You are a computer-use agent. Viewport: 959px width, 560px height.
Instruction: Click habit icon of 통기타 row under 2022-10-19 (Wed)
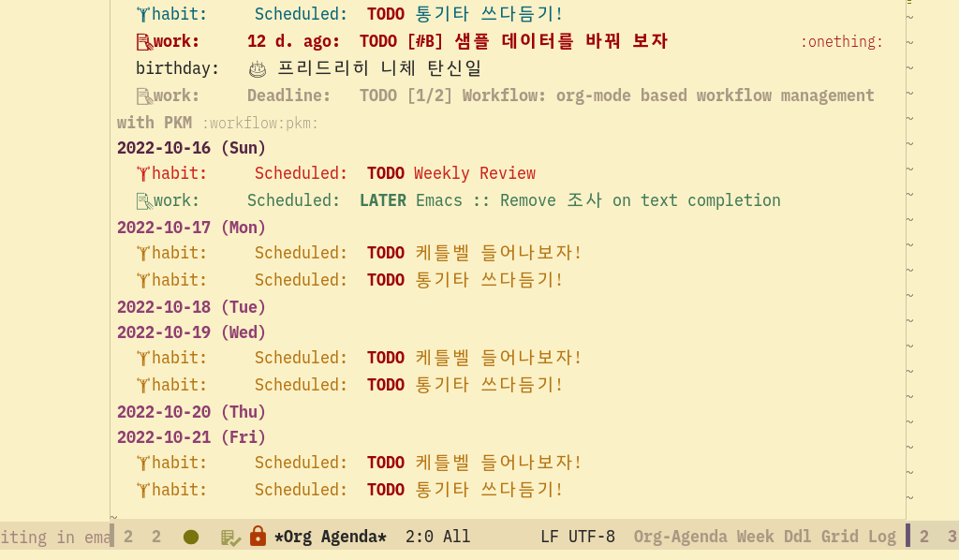click(143, 385)
